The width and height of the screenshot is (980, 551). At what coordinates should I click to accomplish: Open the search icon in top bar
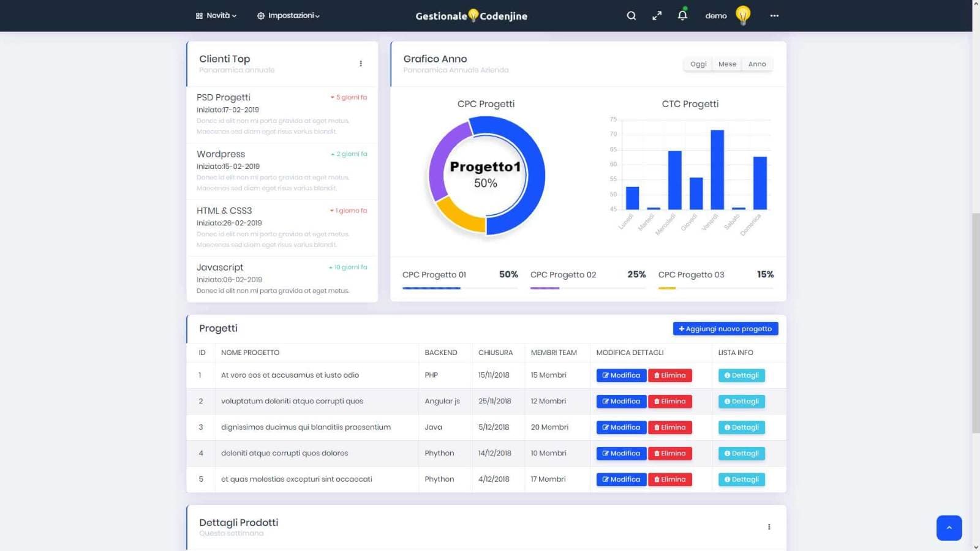coord(631,16)
